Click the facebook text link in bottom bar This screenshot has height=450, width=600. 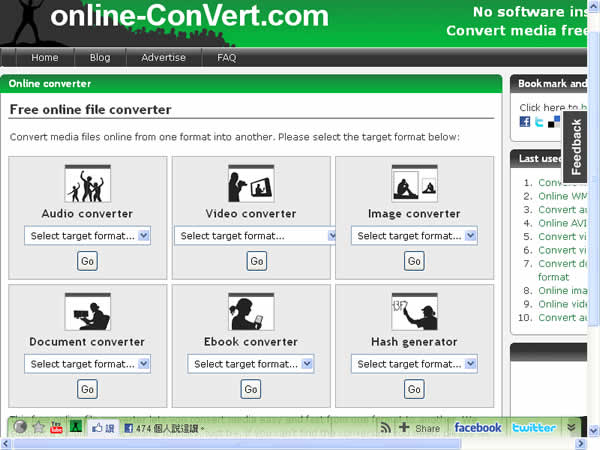478,427
